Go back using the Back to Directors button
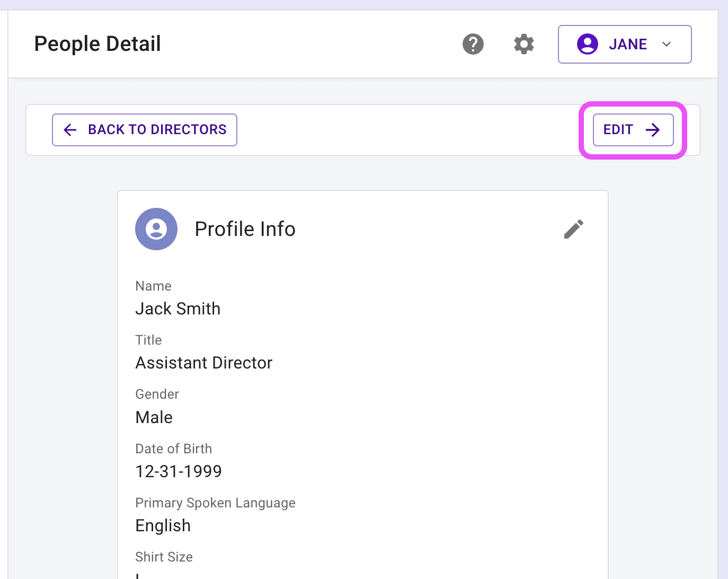728x579 pixels. [145, 130]
